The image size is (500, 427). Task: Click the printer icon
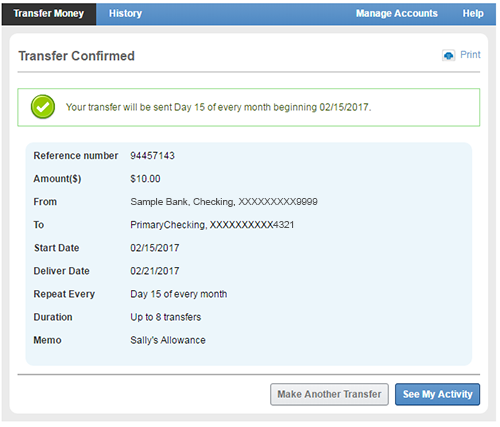448,55
